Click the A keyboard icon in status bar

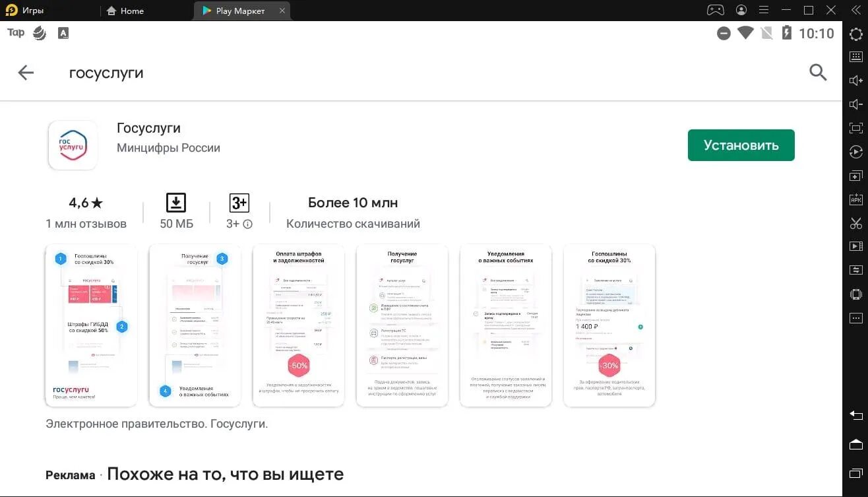click(63, 33)
